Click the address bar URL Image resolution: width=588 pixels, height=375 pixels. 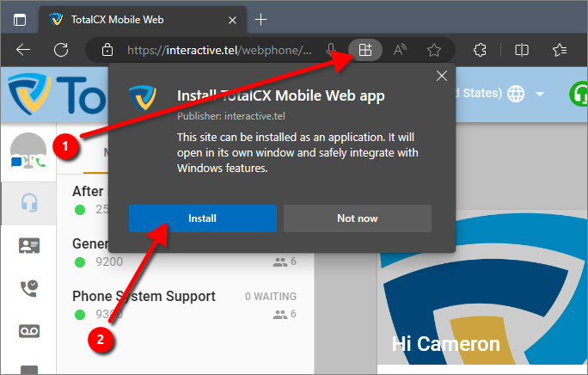tap(219, 50)
